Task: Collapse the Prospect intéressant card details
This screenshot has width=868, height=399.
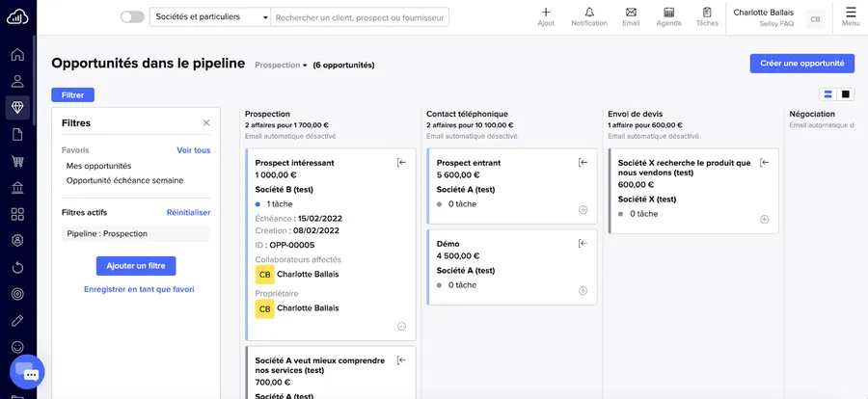Action: (402, 327)
